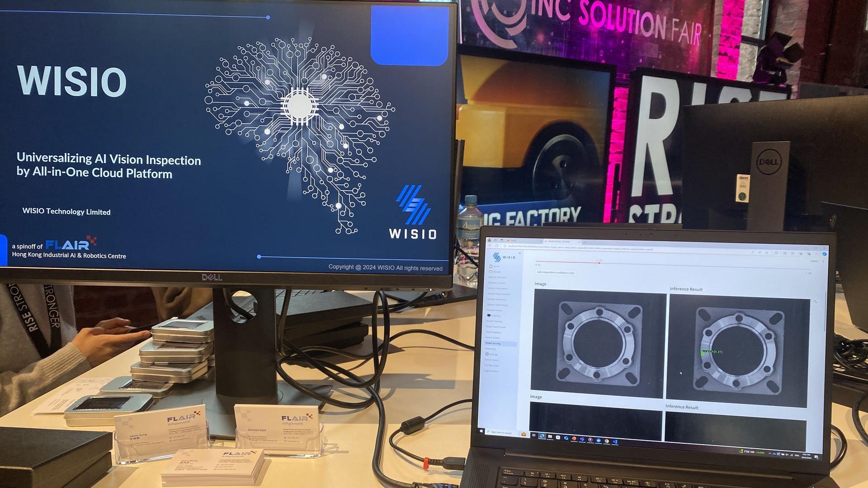Screen dimensions: 868x488
Task: Open the browser three-dot settings menu
Action: pos(816,254)
